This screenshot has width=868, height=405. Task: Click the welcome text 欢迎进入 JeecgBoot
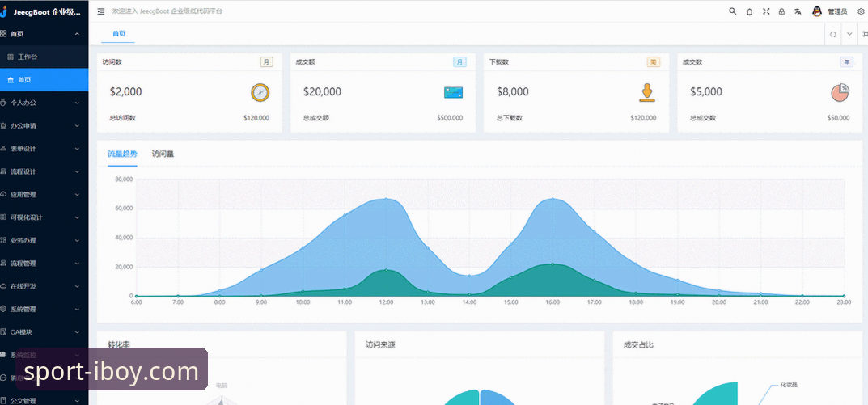pyautogui.click(x=167, y=11)
